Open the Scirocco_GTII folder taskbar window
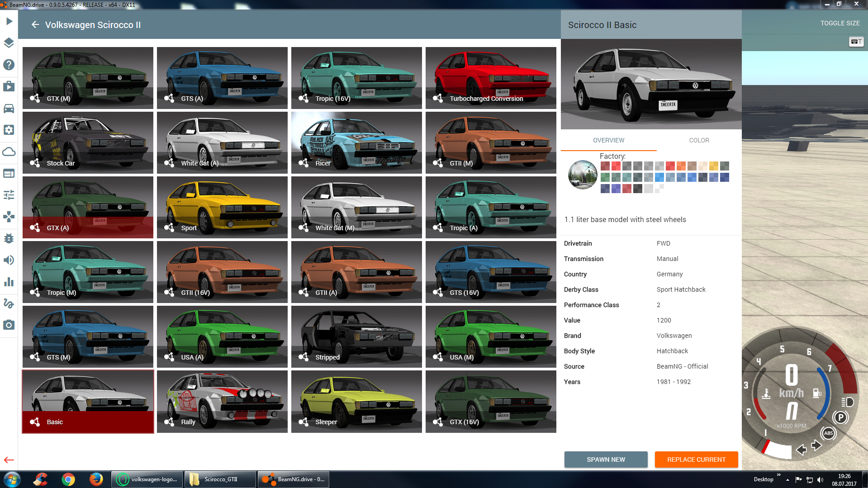868x488 pixels. 220,479
